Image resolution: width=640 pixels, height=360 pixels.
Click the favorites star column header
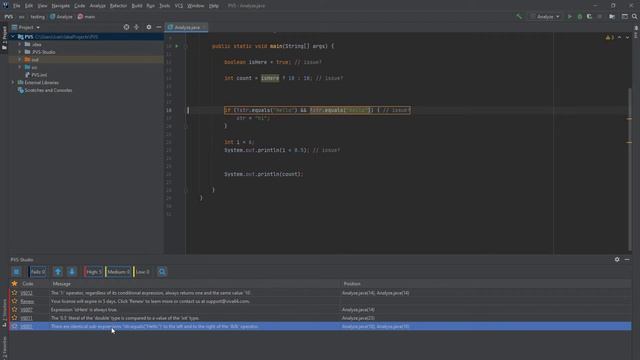15,284
